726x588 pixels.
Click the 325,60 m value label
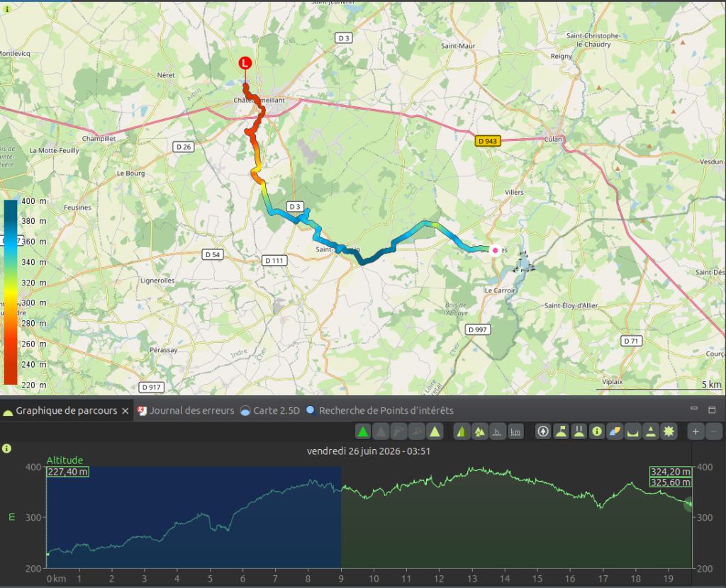pos(671,482)
